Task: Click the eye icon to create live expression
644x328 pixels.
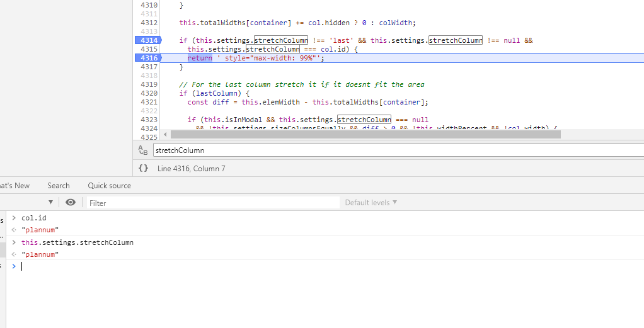Action: point(71,202)
